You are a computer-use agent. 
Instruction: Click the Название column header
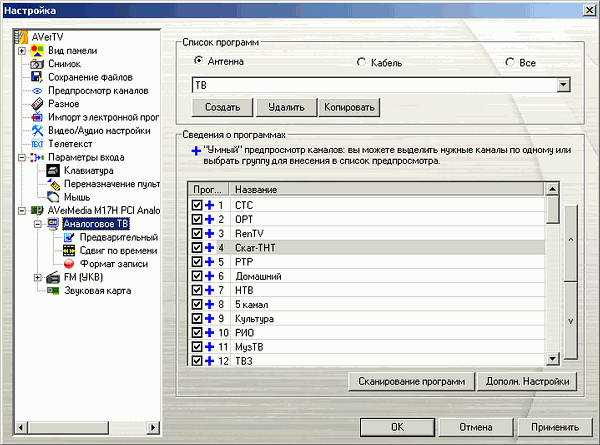click(386, 189)
